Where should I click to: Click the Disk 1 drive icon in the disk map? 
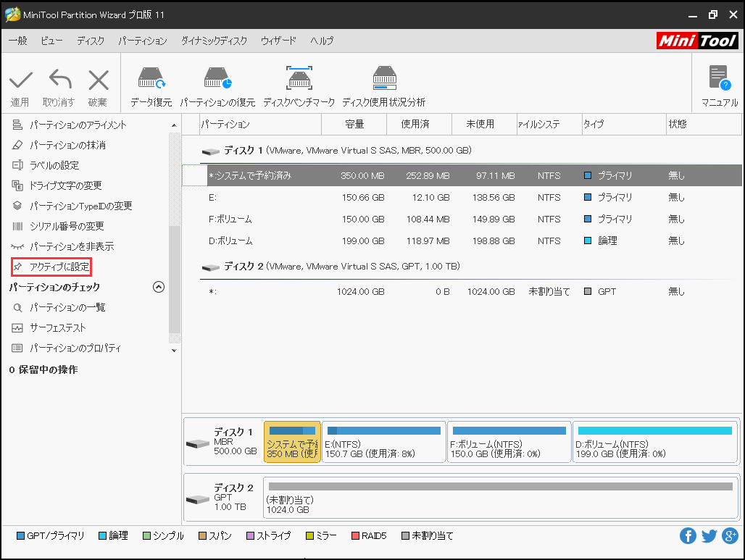(198, 444)
